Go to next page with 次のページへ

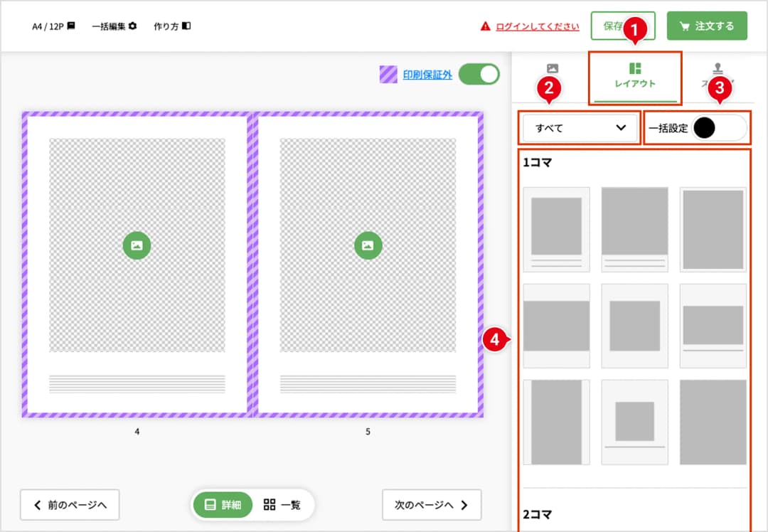432,505
